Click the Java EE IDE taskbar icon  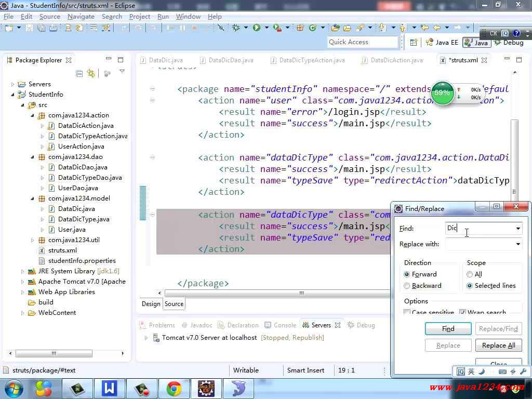(206, 389)
